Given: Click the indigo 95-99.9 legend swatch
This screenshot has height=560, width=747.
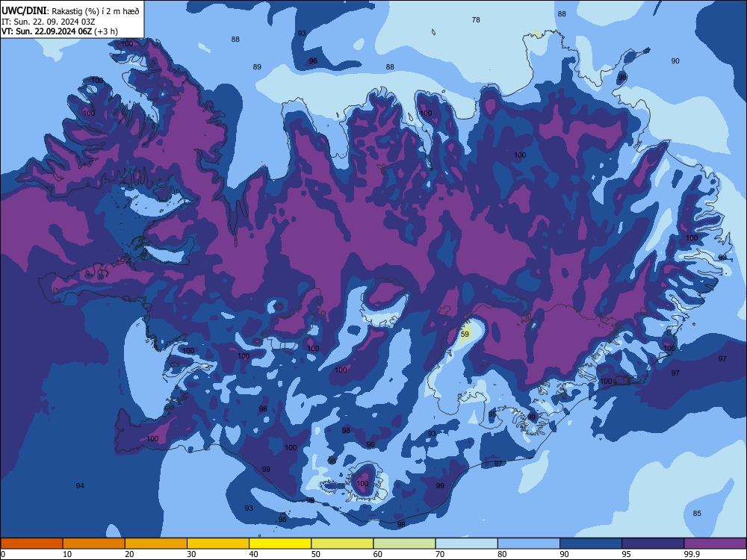Looking at the screenshot, I should (x=653, y=544).
